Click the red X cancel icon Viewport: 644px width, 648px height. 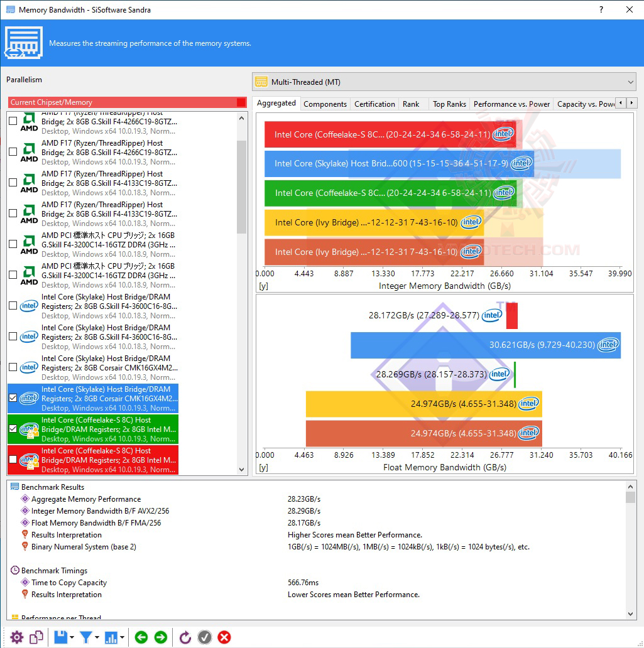(x=224, y=637)
